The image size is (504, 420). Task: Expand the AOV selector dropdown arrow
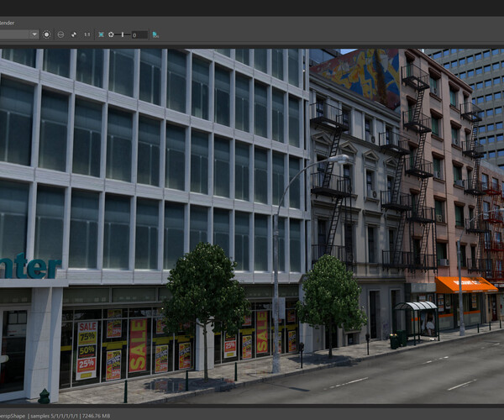point(34,34)
